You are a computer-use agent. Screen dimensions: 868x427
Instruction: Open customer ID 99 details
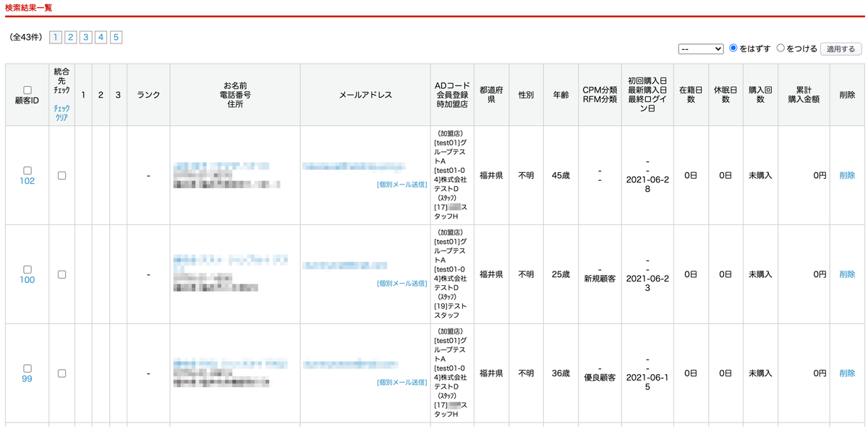[x=27, y=379]
